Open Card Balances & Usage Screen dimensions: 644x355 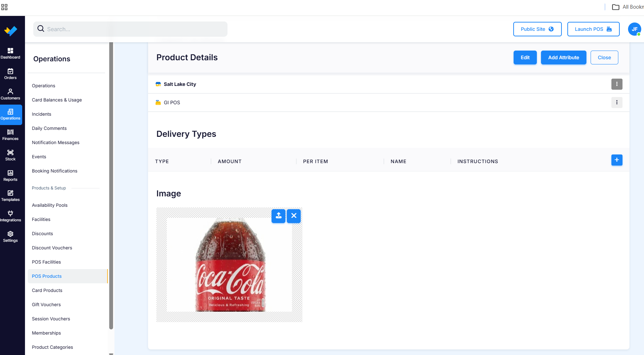pyautogui.click(x=57, y=100)
